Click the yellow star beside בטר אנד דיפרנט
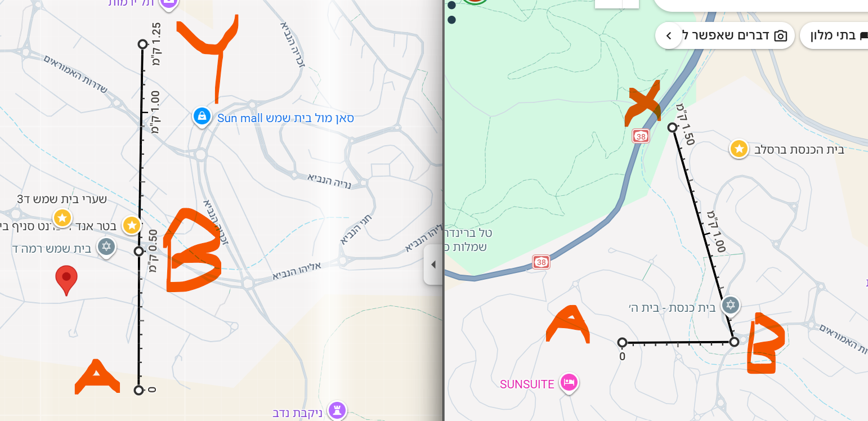Viewport: 868px width, 421px height. point(132,225)
